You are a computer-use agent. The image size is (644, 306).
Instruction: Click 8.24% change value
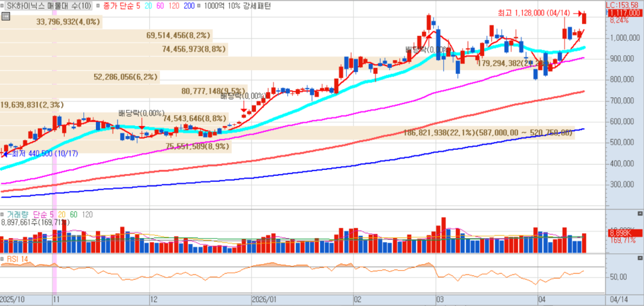(x=619, y=20)
